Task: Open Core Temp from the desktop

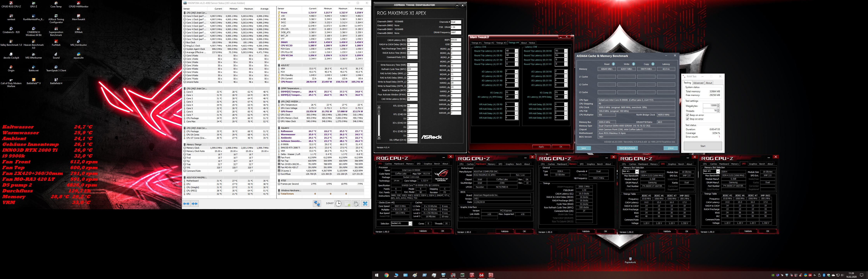Action: point(56,4)
